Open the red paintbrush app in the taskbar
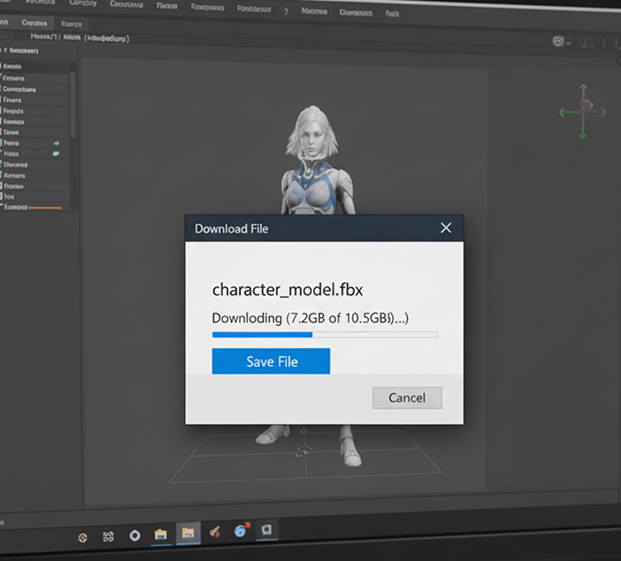 213,533
